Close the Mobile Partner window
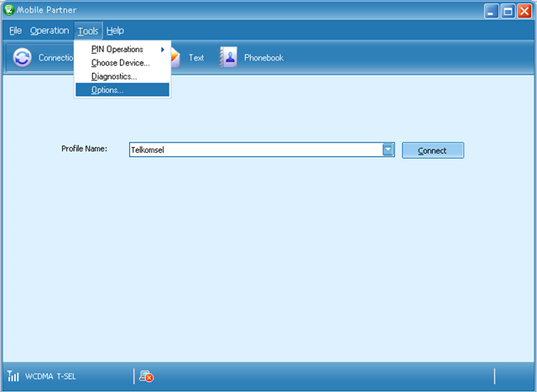This screenshot has height=392, width=537. (x=524, y=11)
